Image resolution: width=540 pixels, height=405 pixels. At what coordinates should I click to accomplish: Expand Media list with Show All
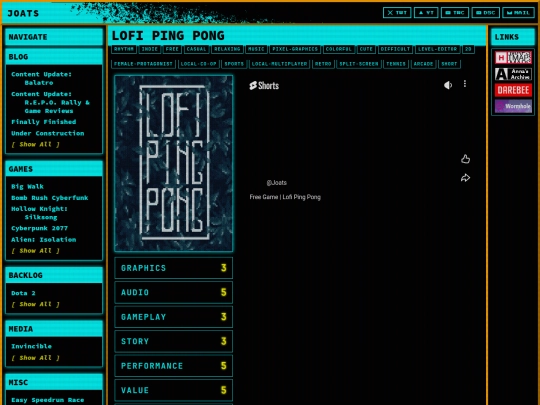[x=35, y=358]
